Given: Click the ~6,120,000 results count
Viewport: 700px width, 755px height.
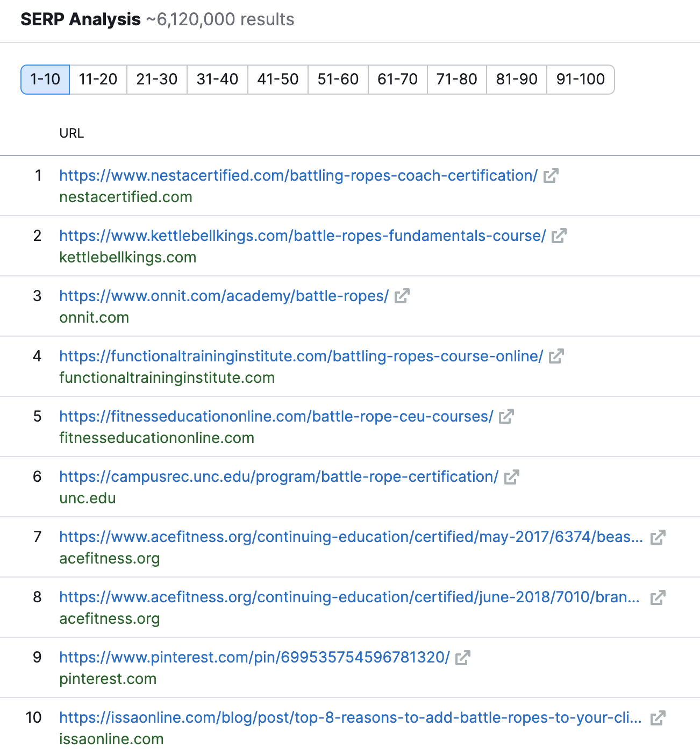Looking at the screenshot, I should [x=220, y=19].
